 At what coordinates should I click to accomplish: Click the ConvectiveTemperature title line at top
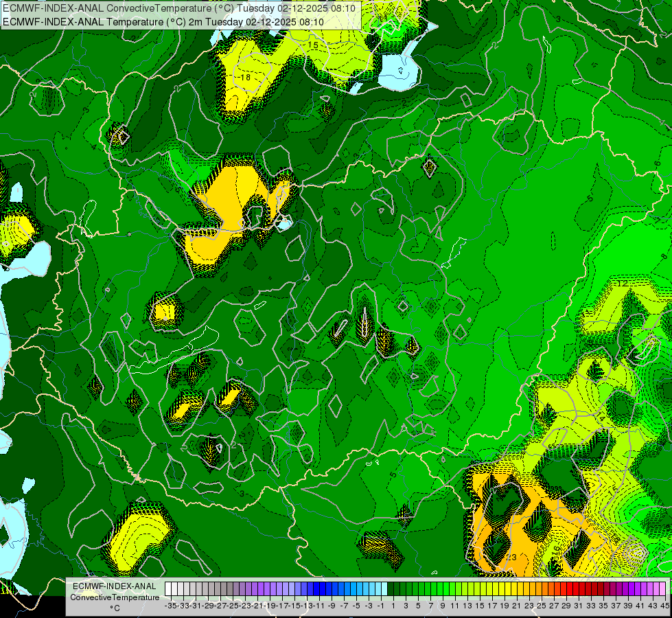click(178, 8)
